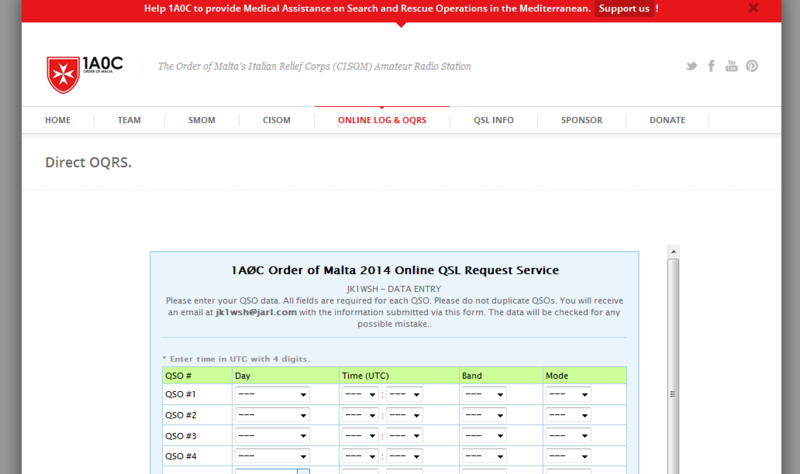Viewport: 800px width, 474px height.
Task: Open the SMOM menu item
Action: [x=202, y=120]
